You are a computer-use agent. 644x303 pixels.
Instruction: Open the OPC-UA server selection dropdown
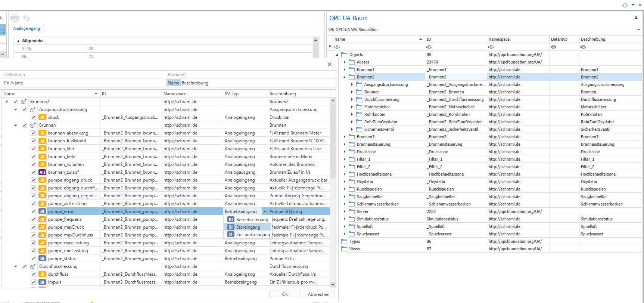click(639, 30)
